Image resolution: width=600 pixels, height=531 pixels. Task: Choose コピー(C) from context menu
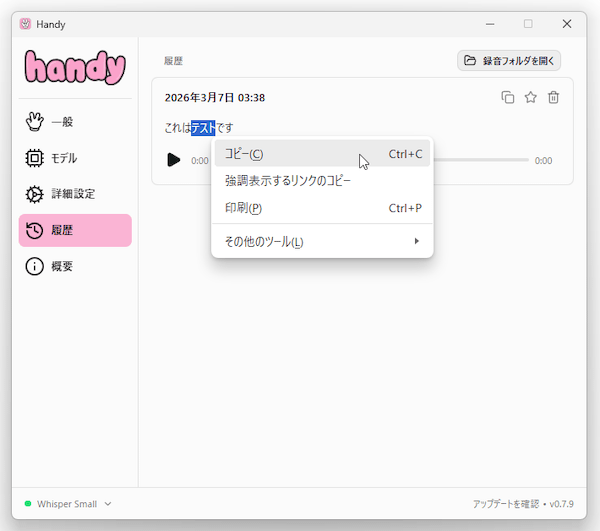coord(322,154)
